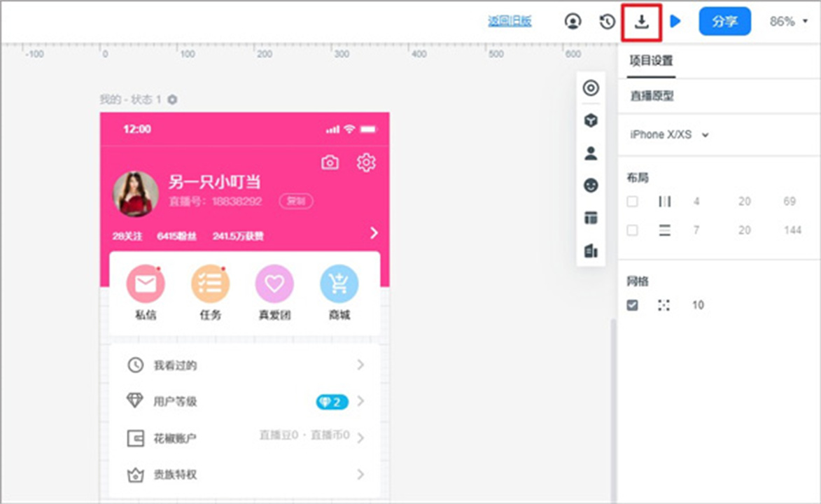Select the target circle icon in side toolbar
The height and width of the screenshot is (504, 821).
(x=591, y=88)
